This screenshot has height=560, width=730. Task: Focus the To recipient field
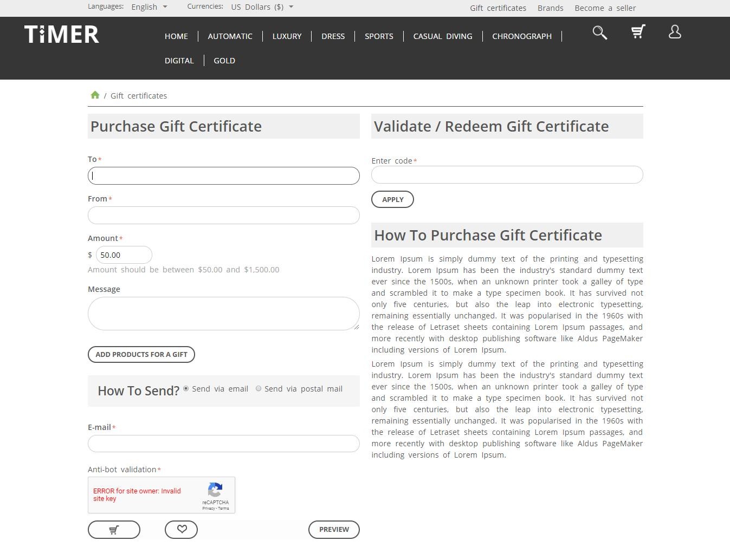point(224,175)
